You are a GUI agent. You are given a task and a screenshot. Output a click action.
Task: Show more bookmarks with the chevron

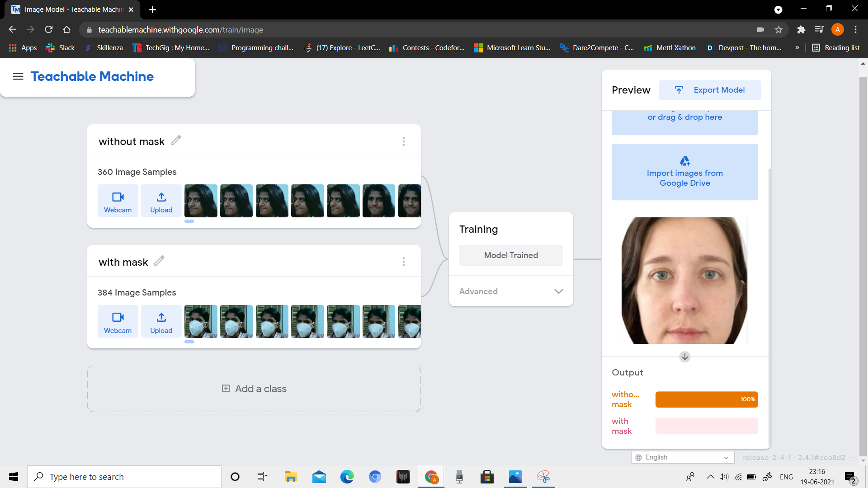(x=797, y=48)
